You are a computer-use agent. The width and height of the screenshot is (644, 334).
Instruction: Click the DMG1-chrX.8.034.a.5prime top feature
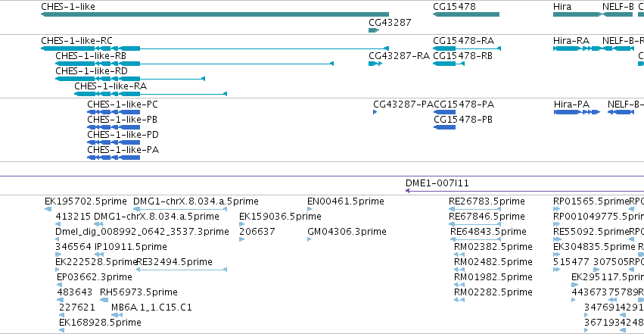coord(180,209)
